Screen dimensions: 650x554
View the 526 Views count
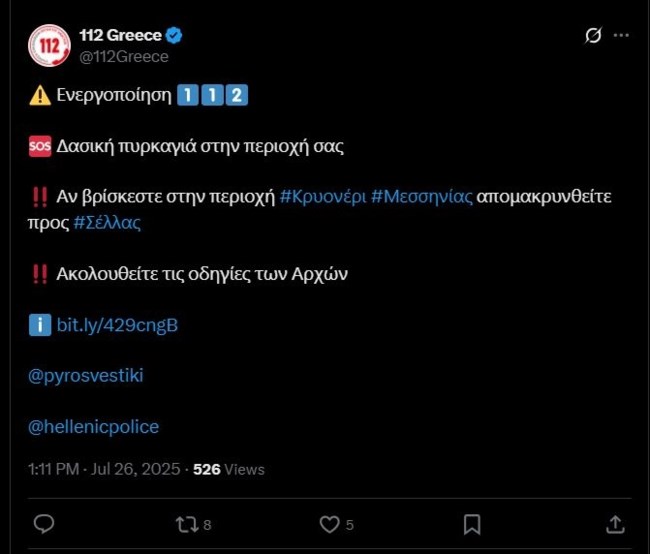coord(229,469)
